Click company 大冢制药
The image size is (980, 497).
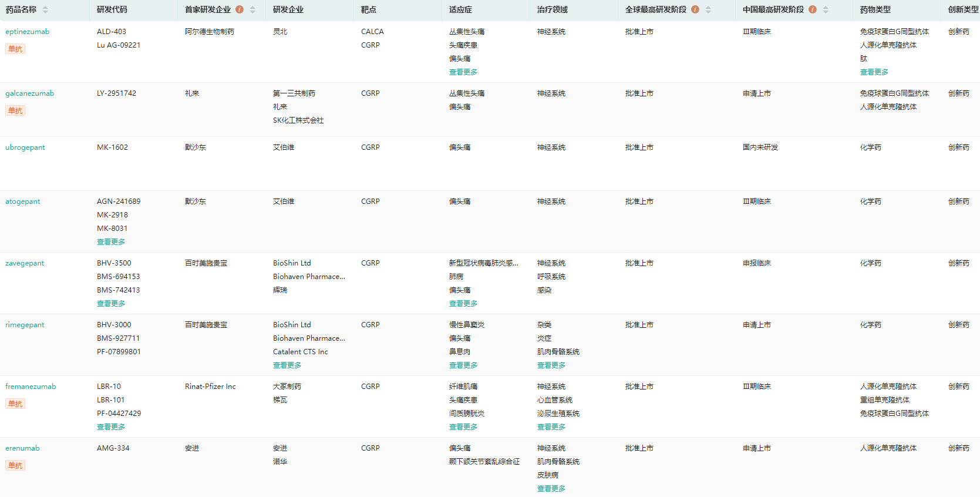tap(287, 387)
